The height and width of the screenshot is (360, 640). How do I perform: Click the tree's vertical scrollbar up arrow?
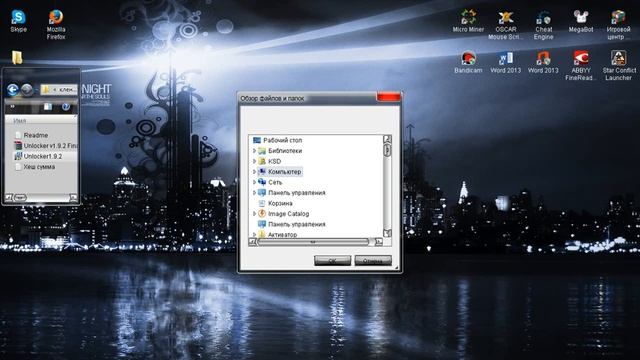click(x=387, y=139)
